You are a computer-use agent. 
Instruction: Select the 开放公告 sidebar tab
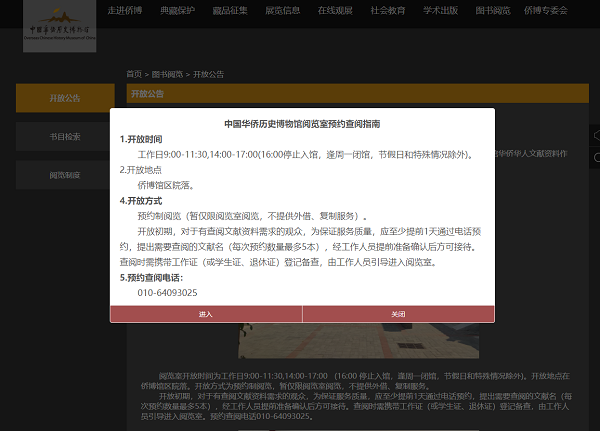tap(65, 98)
